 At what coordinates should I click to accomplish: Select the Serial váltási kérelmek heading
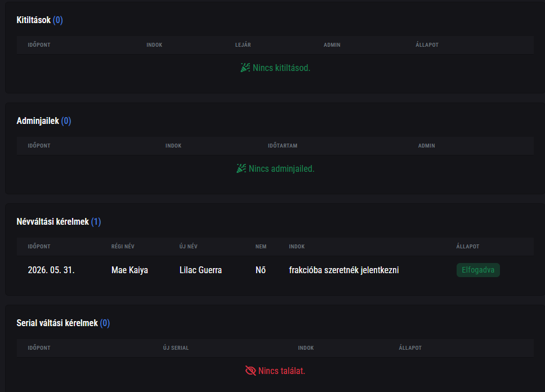[x=57, y=323]
